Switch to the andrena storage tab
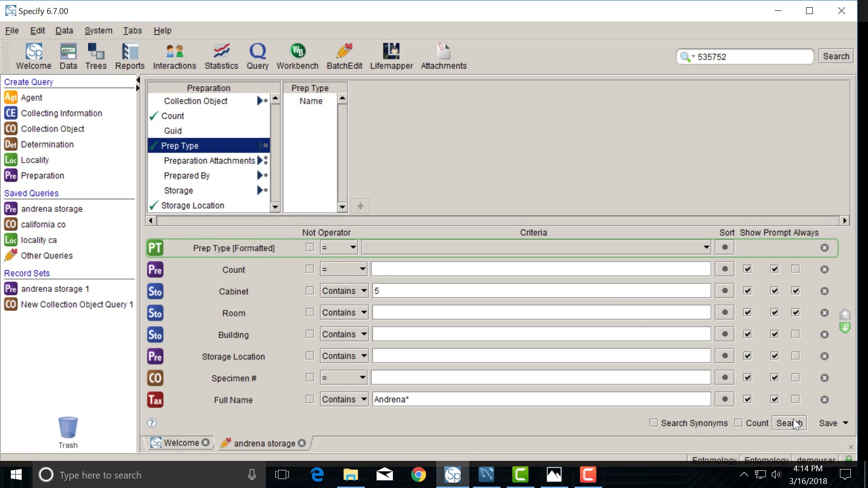Image resolution: width=868 pixels, height=488 pixels. pyautogui.click(x=264, y=443)
